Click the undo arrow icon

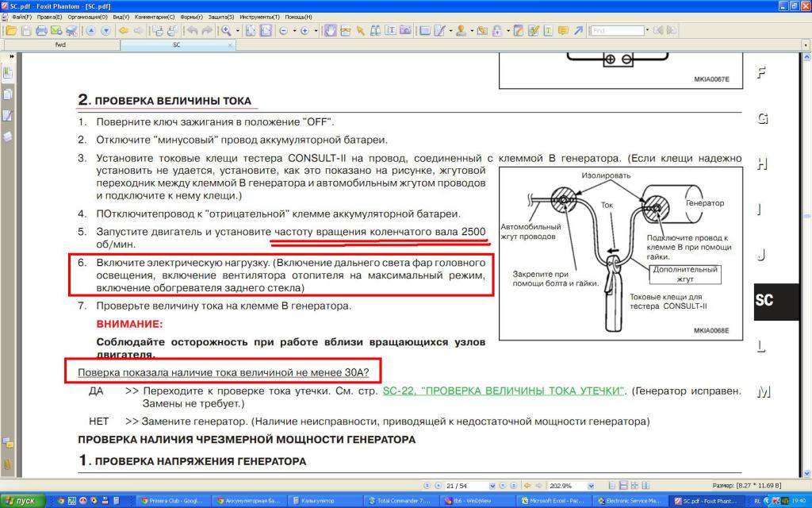click(192, 31)
